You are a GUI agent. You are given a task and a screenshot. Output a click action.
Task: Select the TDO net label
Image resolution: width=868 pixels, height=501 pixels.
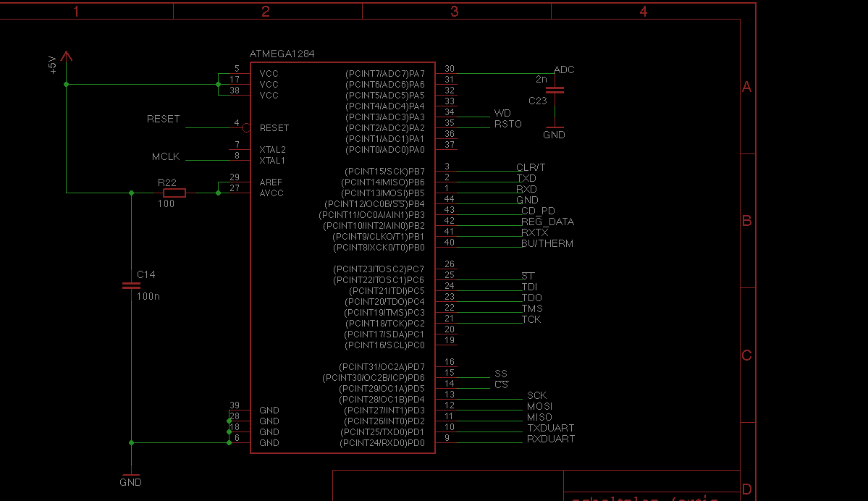pyautogui.click(x=532, y=298)
